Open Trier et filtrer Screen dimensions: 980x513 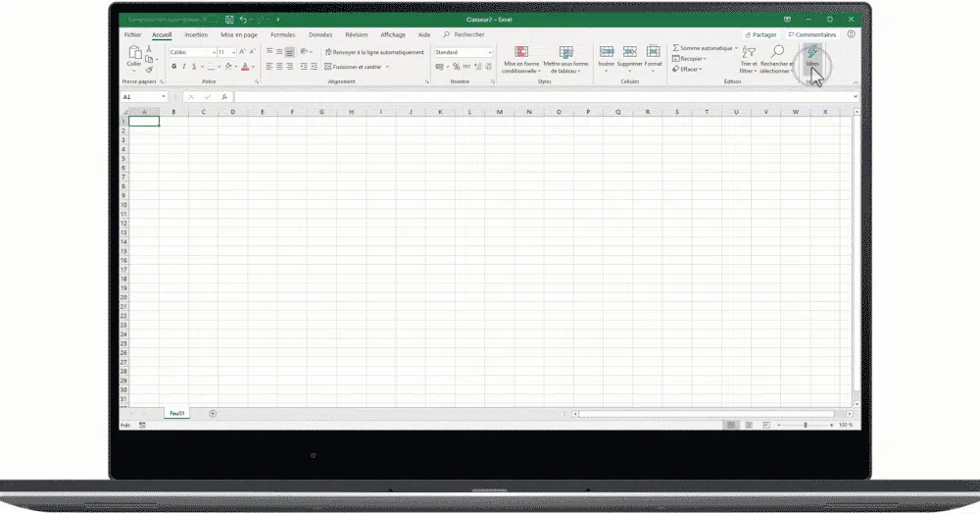[749, 60]
